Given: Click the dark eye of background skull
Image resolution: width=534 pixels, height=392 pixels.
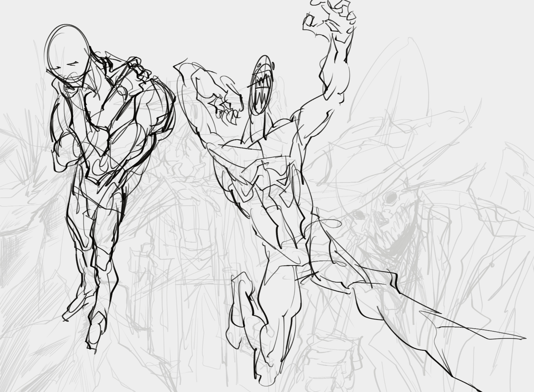Looking at the screenshot, I should [391, 197].
